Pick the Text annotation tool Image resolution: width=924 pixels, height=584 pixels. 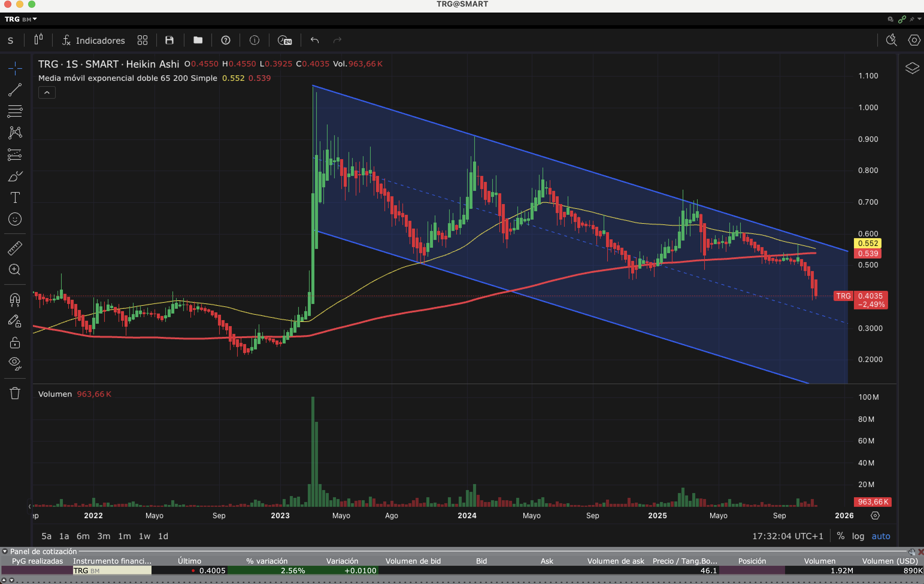(x=15, y=197)
